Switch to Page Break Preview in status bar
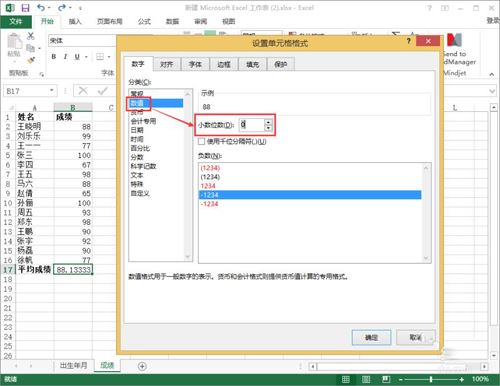Screen dimensions: 500x386 tap(386, 379)
